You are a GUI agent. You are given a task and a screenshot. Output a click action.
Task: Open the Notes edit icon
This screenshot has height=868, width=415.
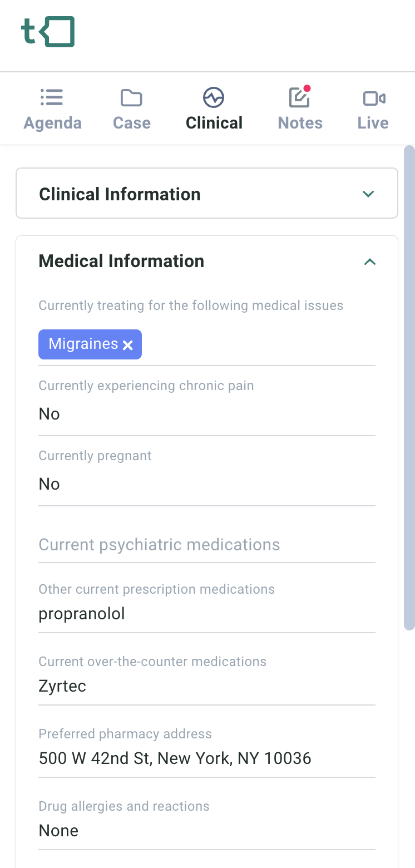[299, 98]
